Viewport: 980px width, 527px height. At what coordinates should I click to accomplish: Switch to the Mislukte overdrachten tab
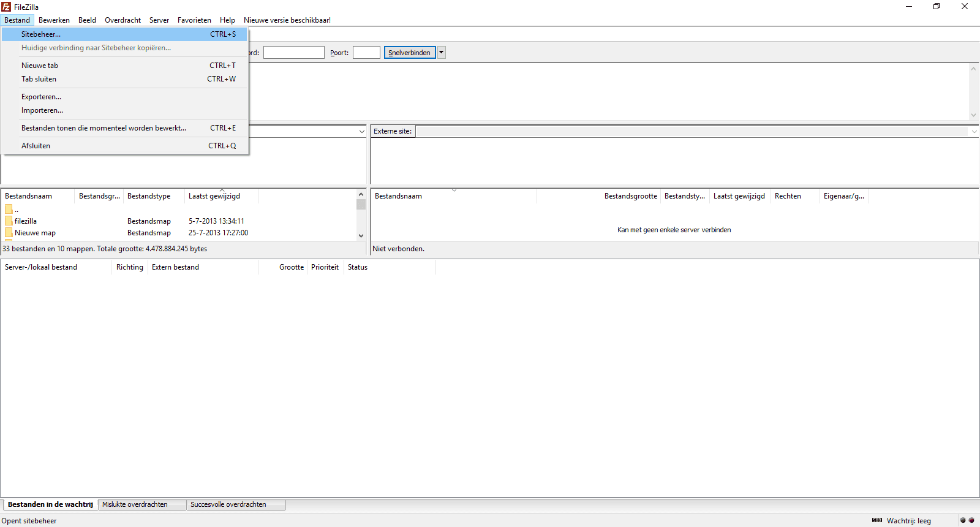coord(135,504)
